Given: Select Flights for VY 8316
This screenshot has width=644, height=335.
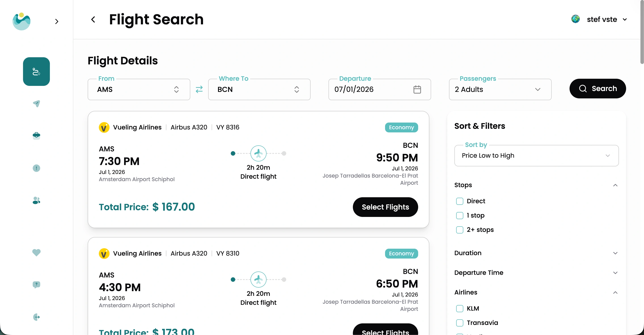Looking at the screenshot, I should (x=385, y=207).
